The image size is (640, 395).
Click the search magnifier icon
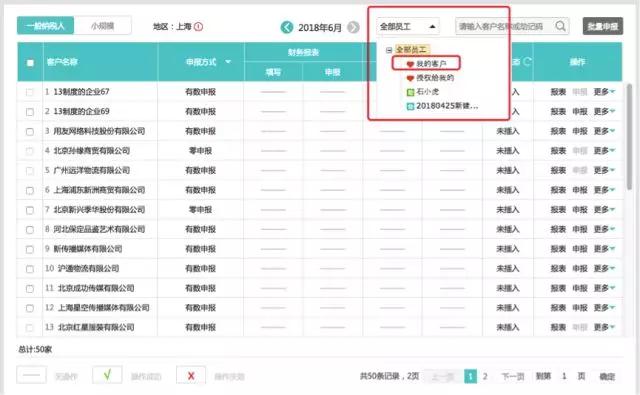click(560, 27)
